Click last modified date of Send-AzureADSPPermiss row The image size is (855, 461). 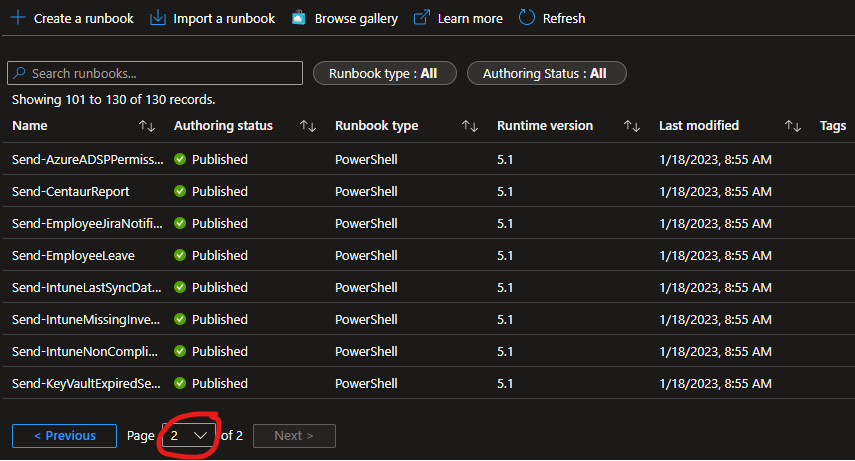[x=715, y=159]
